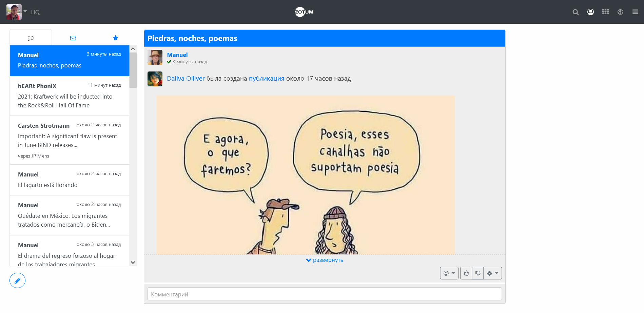The height and width of the screenshot is (313, 644).
Task: Follow the публикация link
Action: coord(266,79)
